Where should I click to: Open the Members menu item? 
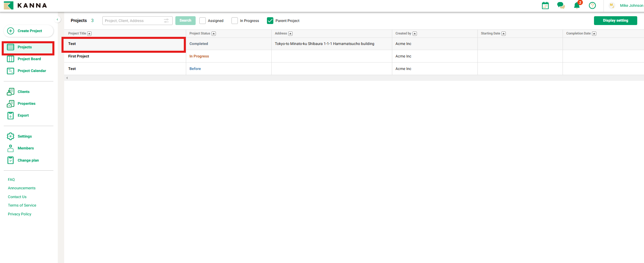[26, 148]
